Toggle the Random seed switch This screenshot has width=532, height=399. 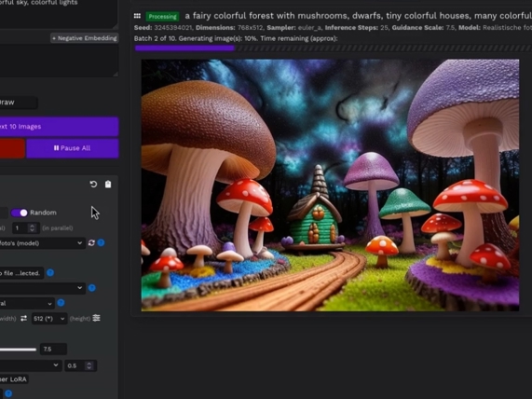(x=20, y=213)
